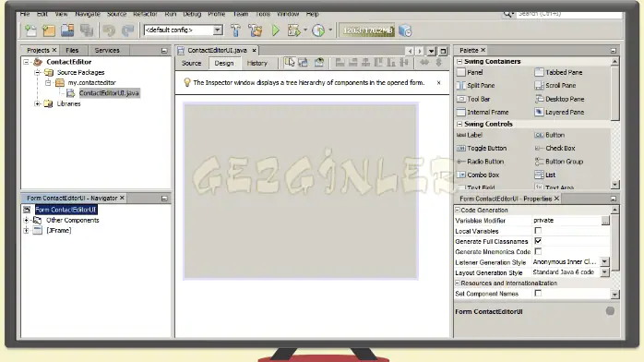Screen dimensions: 644x362
Task: Enable the Local Variables checkbox
Action: [538, 231]
